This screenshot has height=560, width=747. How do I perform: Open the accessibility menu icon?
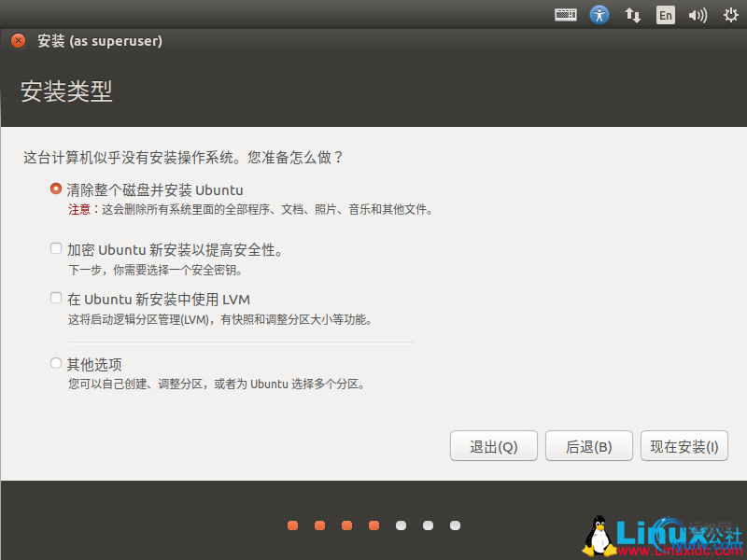tap(599, 15)
